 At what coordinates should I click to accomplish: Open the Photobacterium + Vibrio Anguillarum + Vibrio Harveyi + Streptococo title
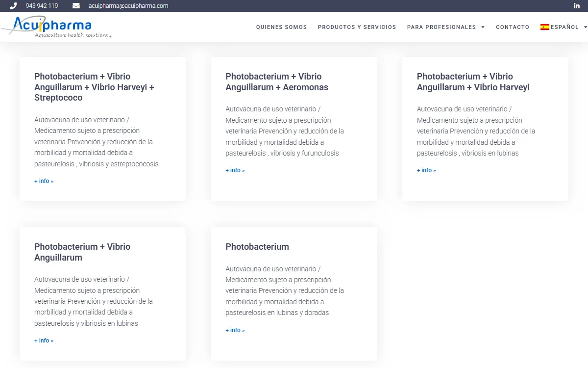pyautogui.click(x=95, y=87)
